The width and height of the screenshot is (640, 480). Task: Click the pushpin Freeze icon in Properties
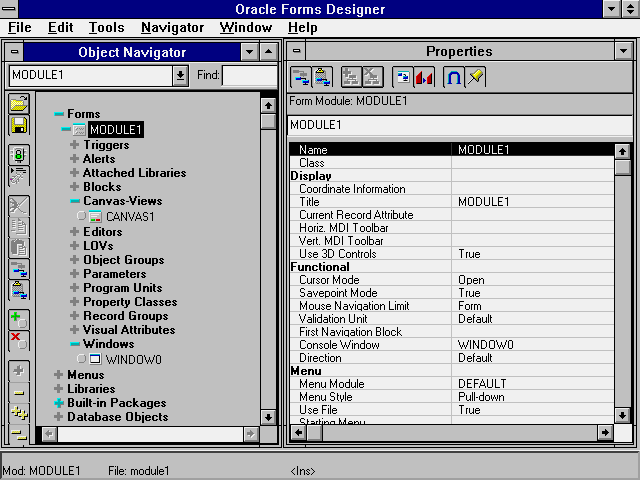[x=476, y=77]
